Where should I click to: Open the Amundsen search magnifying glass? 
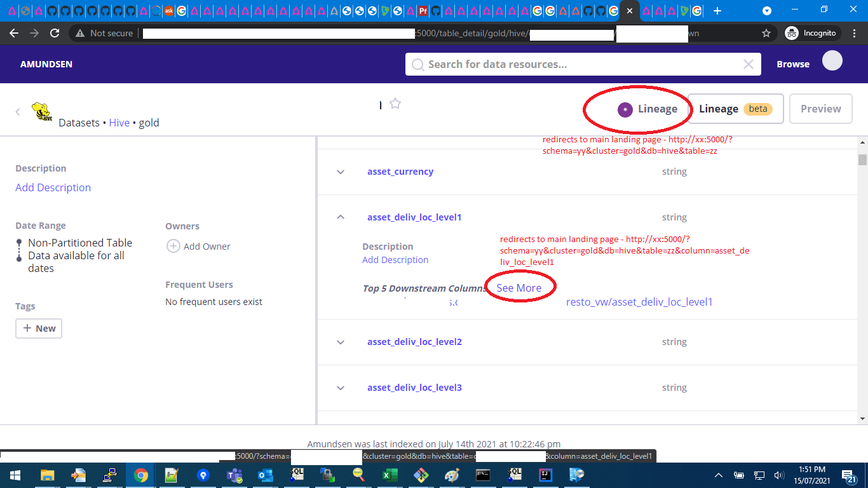click(416, 64)
